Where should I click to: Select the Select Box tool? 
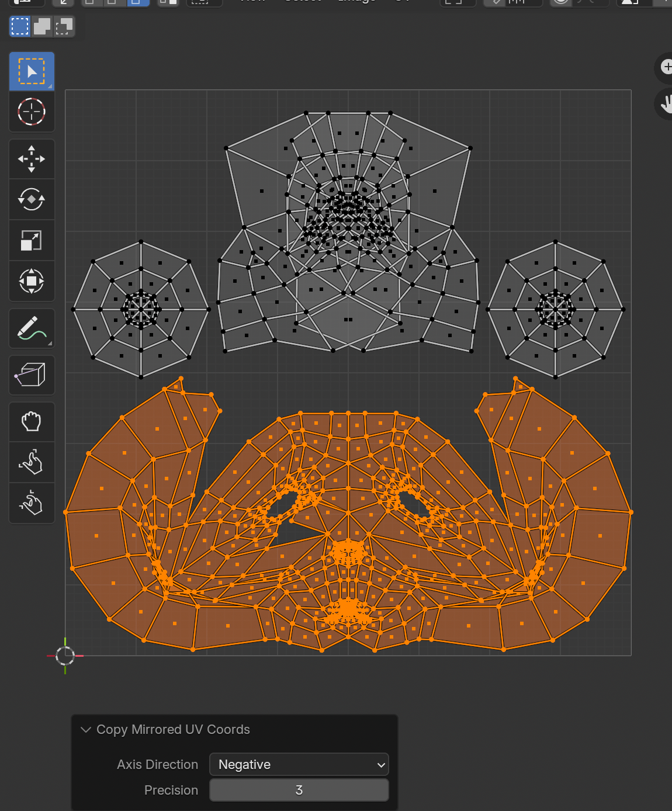32,71
